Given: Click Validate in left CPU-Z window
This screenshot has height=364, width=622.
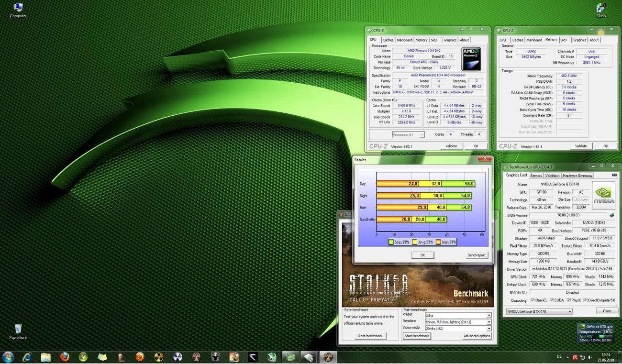Looking at the screenshot, I should [x=451, y=146].
